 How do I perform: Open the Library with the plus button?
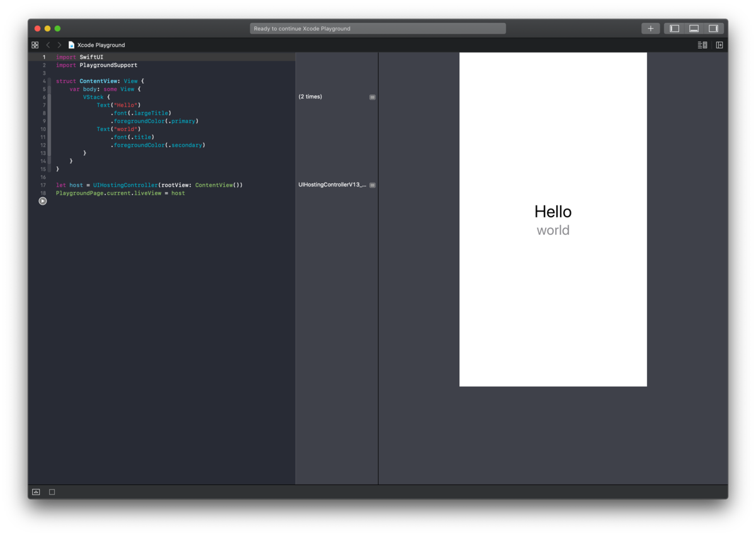click(x=650, y=28)
